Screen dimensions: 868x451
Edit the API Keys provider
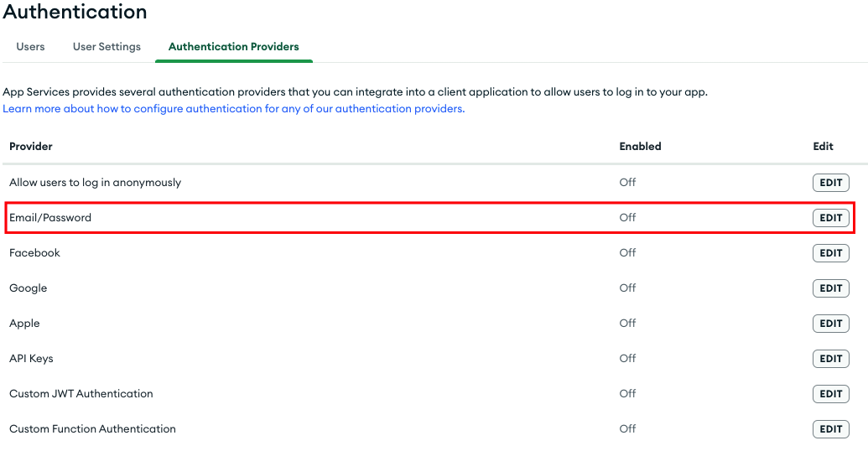(x=830, y=359)
